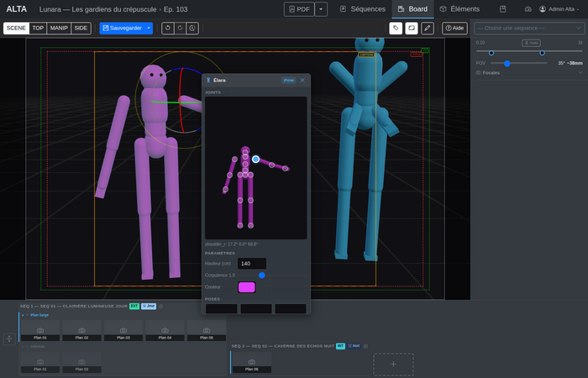Select the tag tool icon
The width and height of the screenshot is (588, 378).
coord(396,28)
